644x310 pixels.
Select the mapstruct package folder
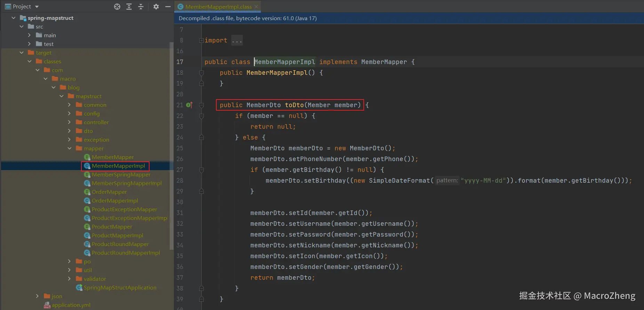(85, 96)
